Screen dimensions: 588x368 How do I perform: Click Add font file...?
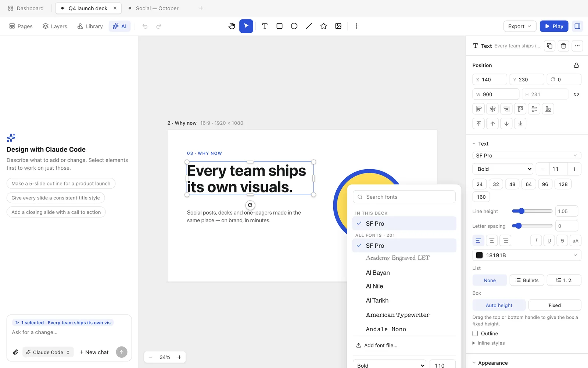point(377,345)
